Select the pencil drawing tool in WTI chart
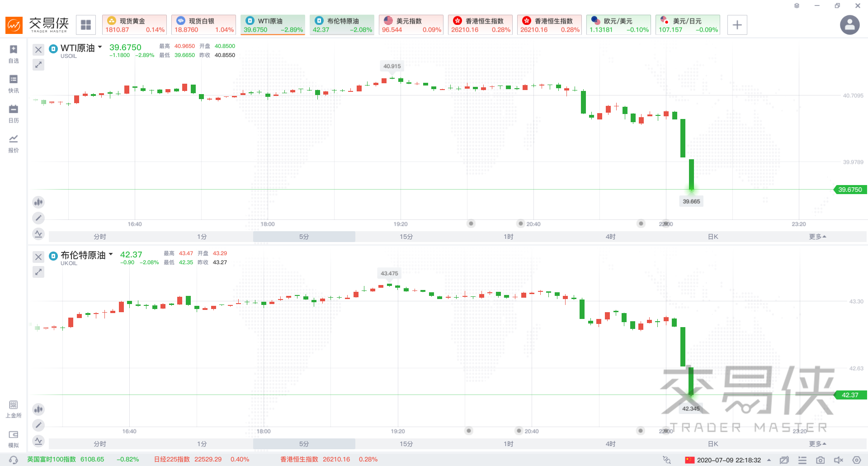The width and height of the screenshot is (868, 466). click(x=38, y=218)
